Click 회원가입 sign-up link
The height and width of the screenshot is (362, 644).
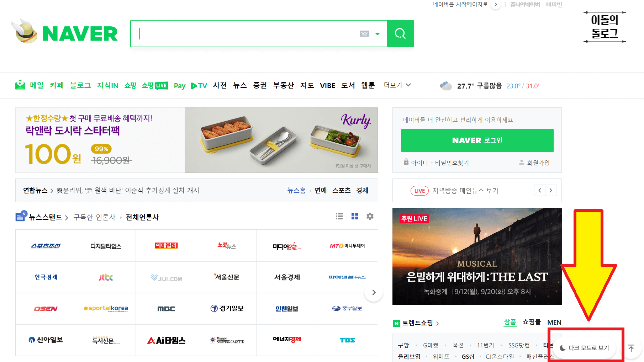[538, 163]
